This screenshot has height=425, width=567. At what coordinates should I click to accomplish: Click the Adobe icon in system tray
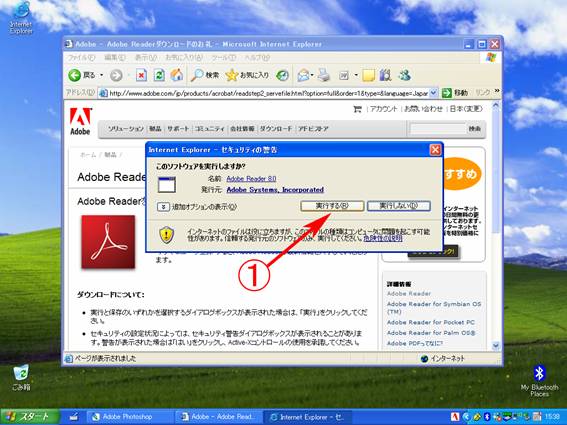tap(455, 417)
